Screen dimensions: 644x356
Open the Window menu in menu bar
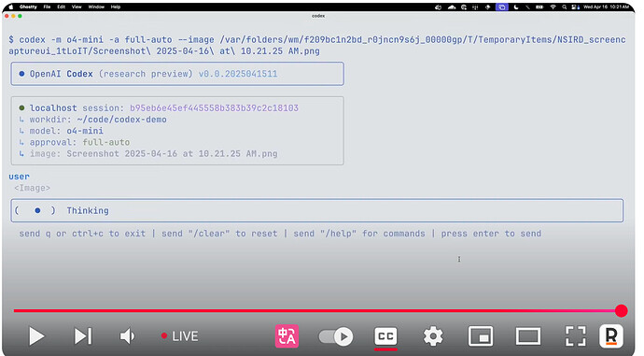(96, 7)
